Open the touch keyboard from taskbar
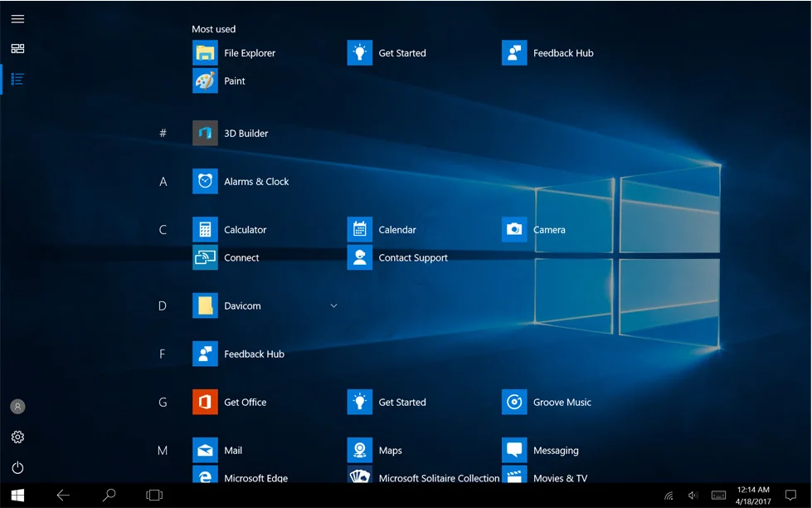The image size is (812, 508). (719, 496)
